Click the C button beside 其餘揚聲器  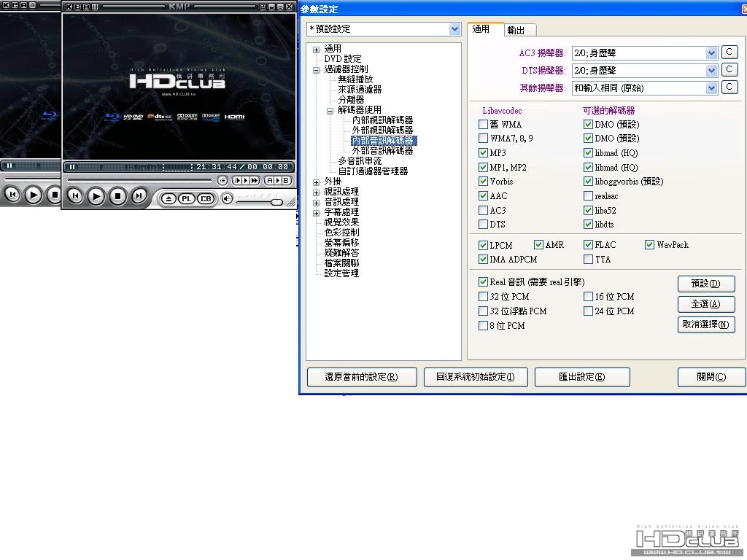(x=729, y=87)
